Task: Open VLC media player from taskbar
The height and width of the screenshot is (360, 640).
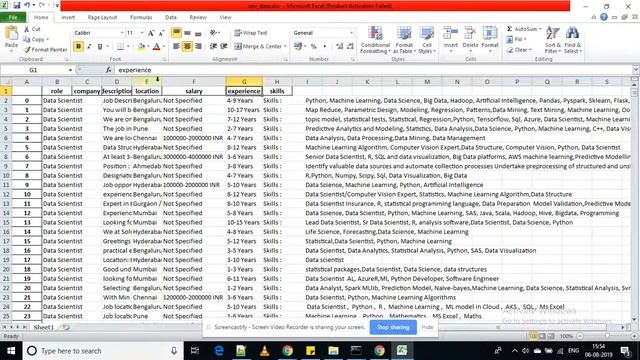Action: pyautogui.click(x=264, y=351)
